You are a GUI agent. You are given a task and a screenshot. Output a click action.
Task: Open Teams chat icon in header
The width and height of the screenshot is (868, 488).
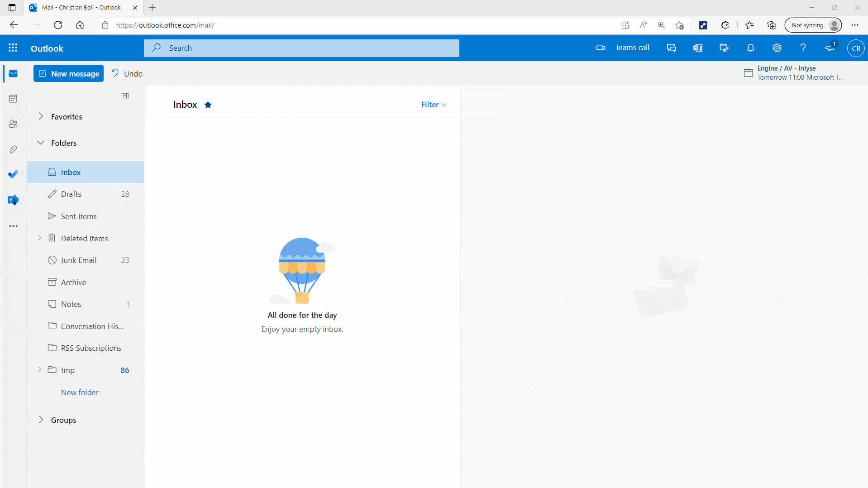671,48
